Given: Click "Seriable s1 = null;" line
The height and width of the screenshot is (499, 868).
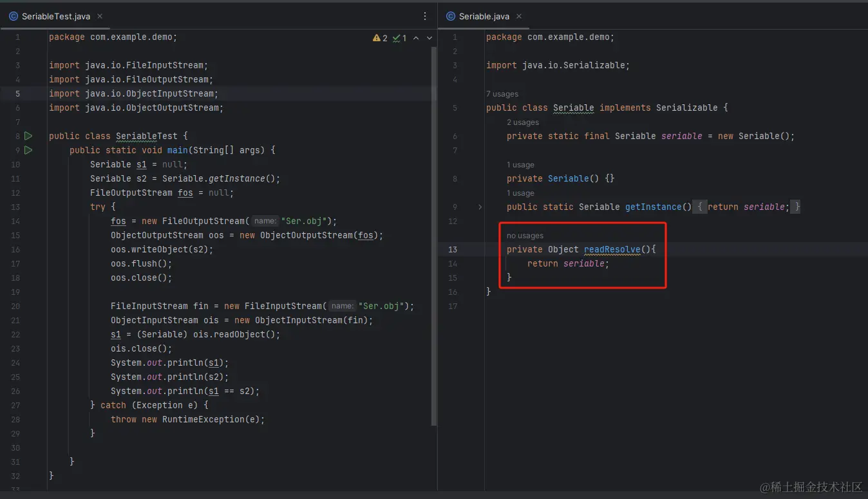Looking at the screenshot, I should (139, 164).
